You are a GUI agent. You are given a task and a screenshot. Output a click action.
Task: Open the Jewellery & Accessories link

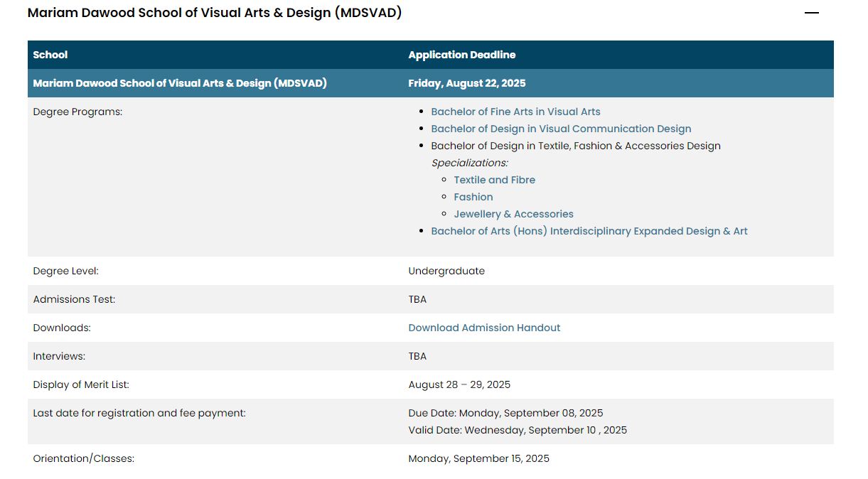tap(514, 214)
